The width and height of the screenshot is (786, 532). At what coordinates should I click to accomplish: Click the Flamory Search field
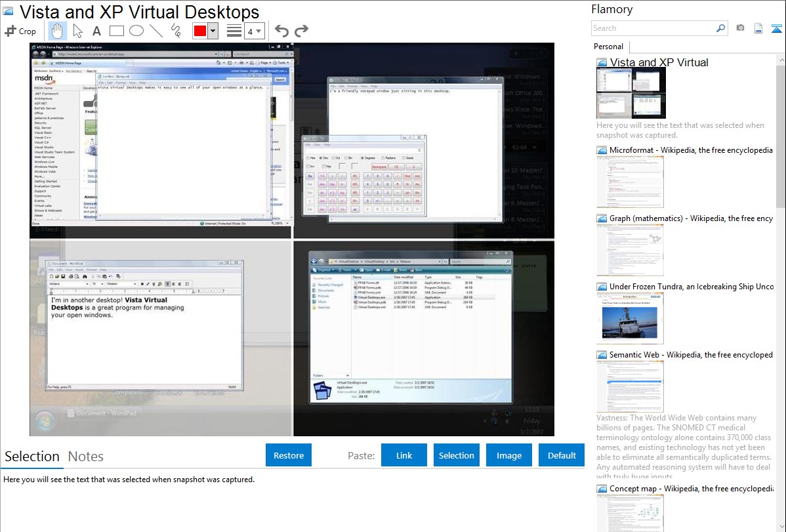tap(653, 28)
